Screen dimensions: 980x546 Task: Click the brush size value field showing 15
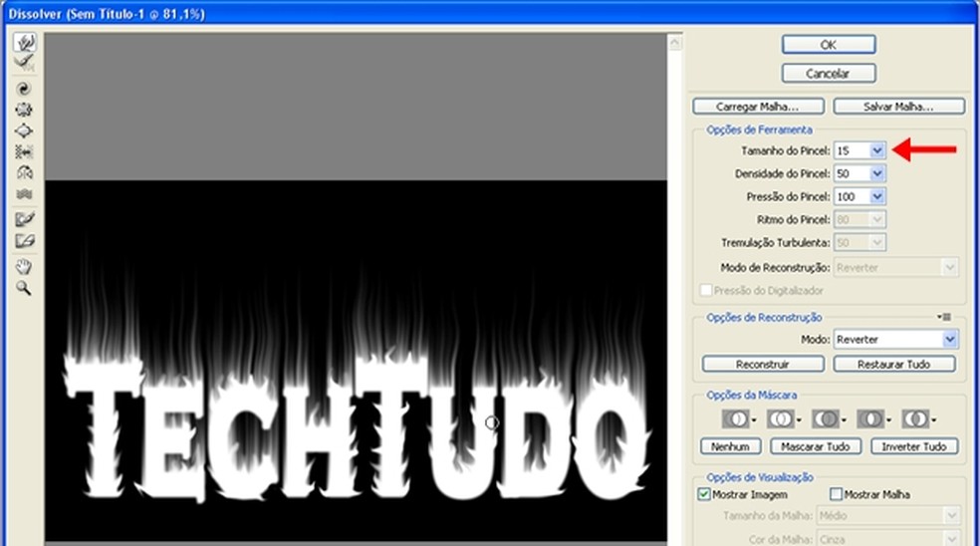coord(852,150)
